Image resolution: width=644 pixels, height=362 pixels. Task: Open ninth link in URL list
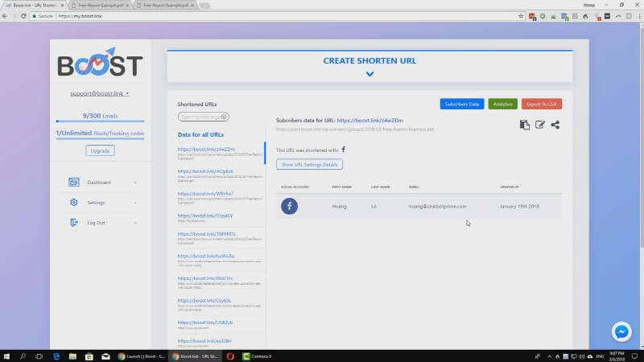(x=205, y=323)
